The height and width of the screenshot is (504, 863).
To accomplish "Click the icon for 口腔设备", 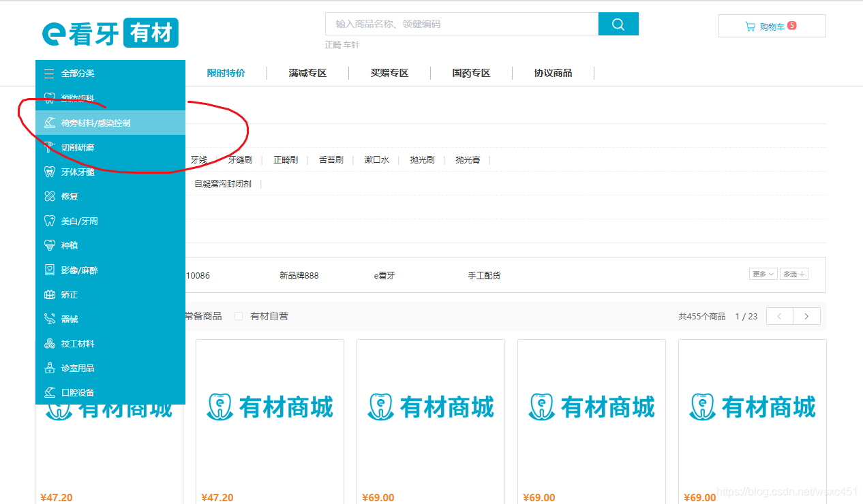I will pos(49,392).
